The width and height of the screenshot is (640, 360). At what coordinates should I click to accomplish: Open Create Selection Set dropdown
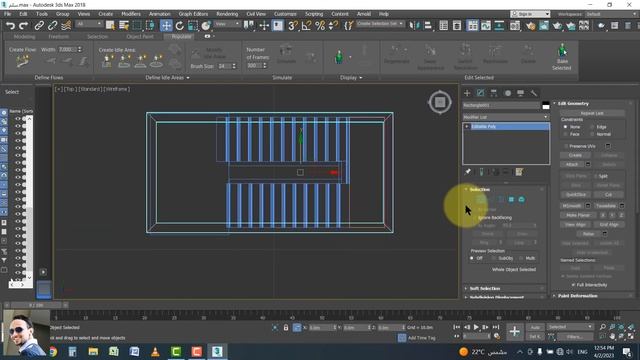[380, 24]
